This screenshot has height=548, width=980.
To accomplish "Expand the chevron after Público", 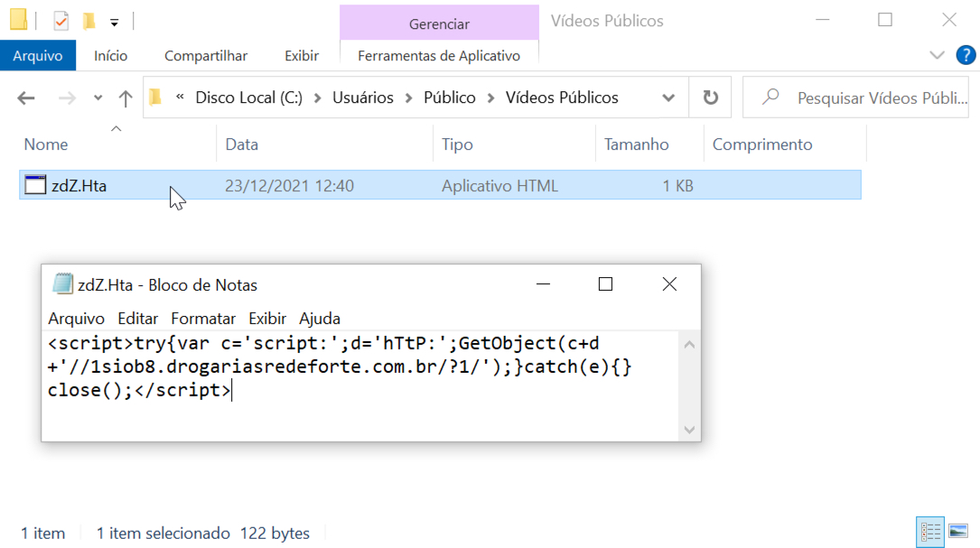I will tap(491, 98).
